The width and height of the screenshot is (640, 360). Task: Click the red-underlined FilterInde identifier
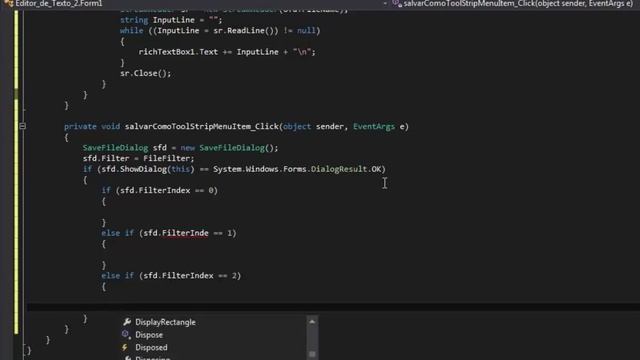point(185,233)
